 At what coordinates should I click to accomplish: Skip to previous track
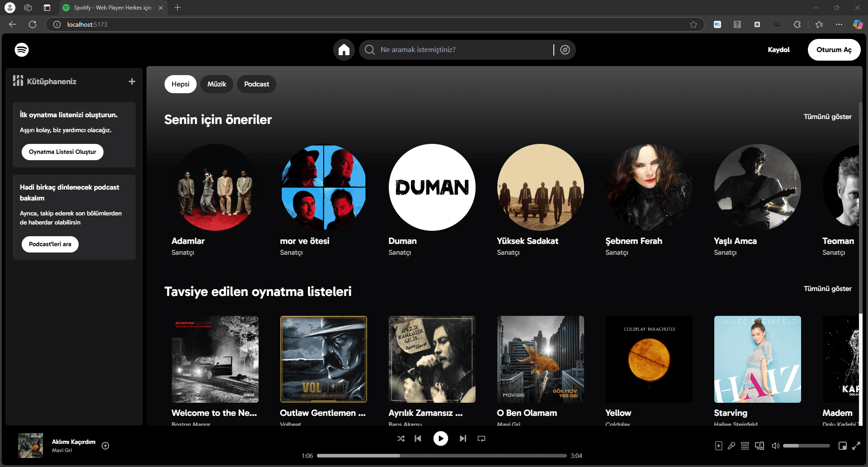click(418, 438)
